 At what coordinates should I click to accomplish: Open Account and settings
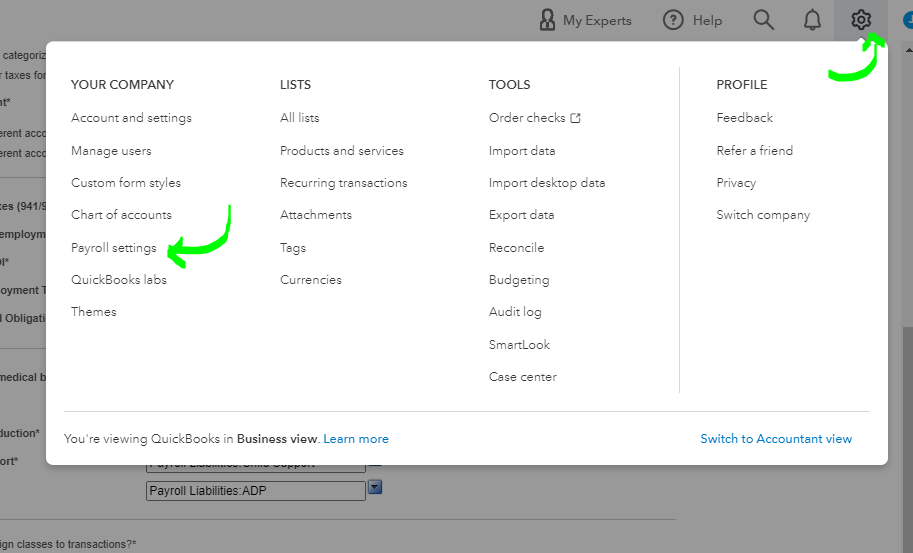tap(131, 118)
